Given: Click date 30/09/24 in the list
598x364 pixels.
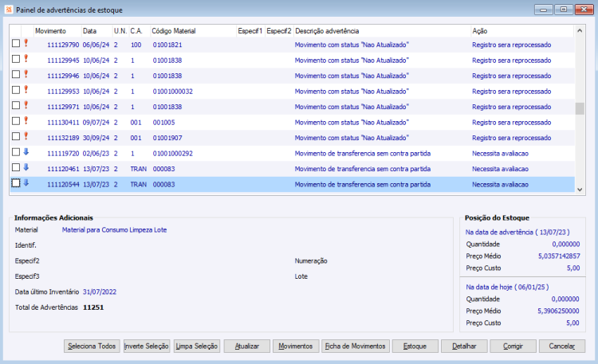Looking at the screenshot, I should 96,138.
